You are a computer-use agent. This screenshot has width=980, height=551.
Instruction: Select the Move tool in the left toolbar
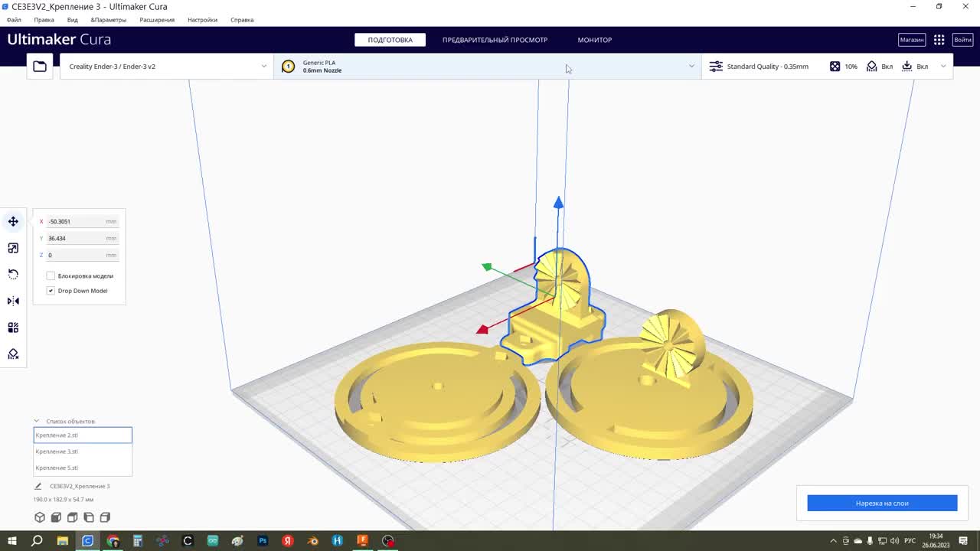click(13, 221)
